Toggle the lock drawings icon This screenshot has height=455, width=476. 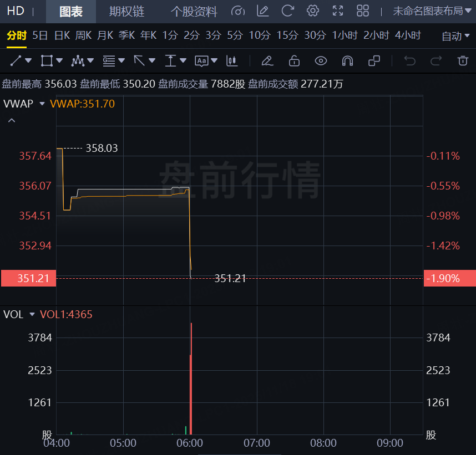pyautogui.click(x=294, y=60)
